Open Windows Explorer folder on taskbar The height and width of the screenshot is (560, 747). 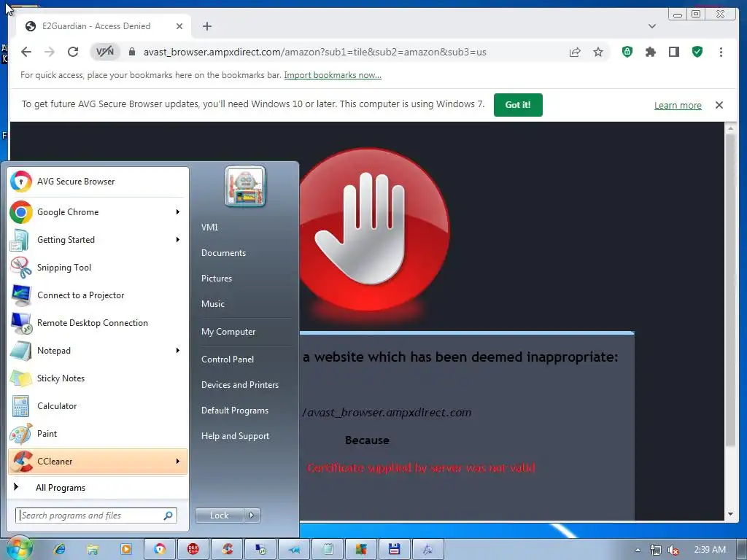click(x=93, y=549)
